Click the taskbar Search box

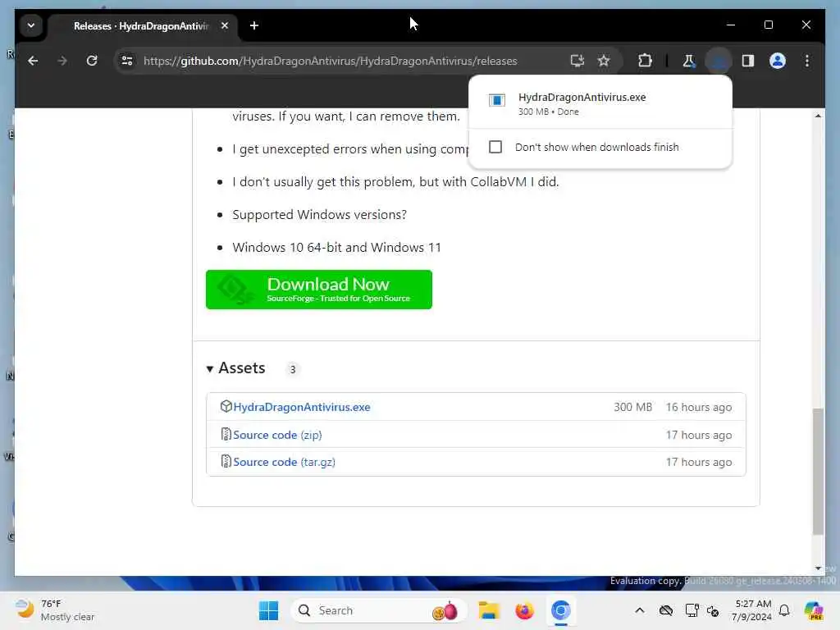(x=378, y=610)
